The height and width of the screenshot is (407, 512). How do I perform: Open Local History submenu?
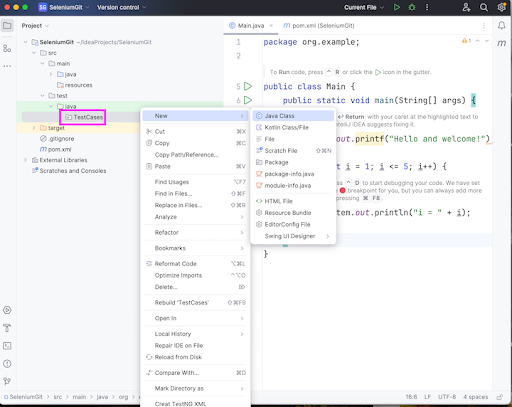tap(196, 334)
